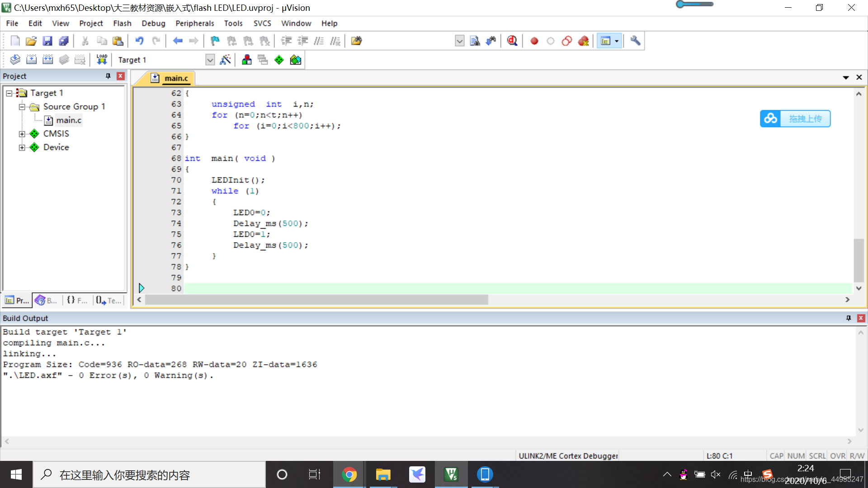Open File Explorer from taskbar
The height and width of the screenshot is (488, 868).
click(x=383, y=474)
